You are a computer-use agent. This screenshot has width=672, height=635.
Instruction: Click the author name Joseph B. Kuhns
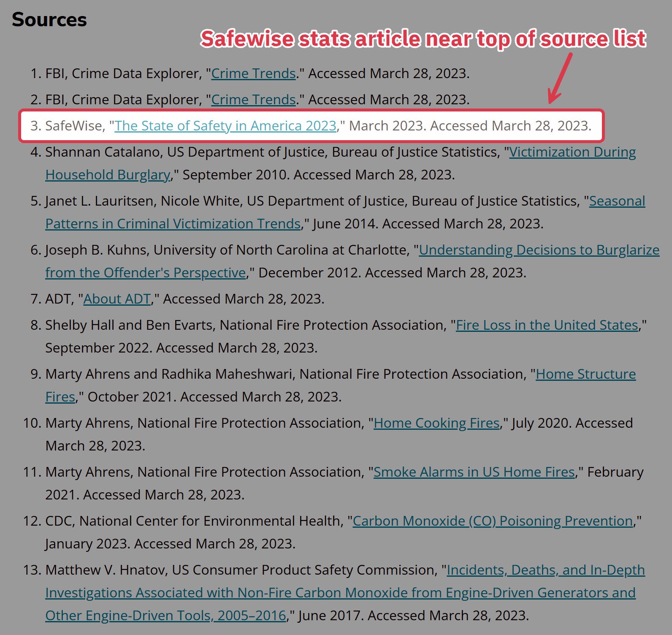97,250
